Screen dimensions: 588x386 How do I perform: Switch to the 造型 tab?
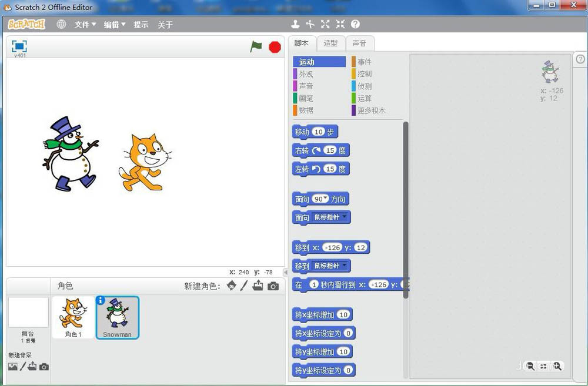pyautogui.click(x=330, y=43)
